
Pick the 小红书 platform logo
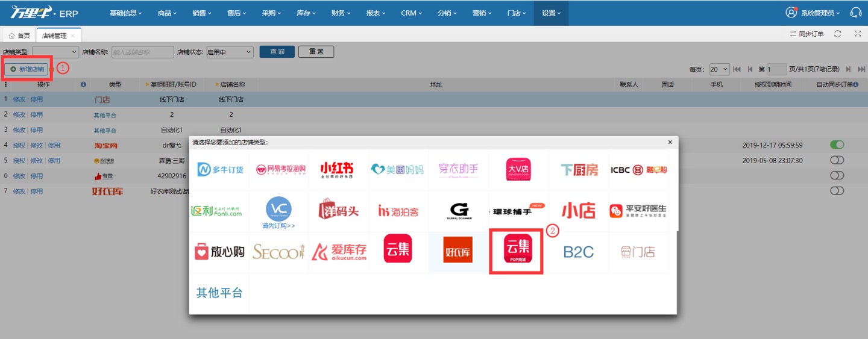(x=337, y=169)
